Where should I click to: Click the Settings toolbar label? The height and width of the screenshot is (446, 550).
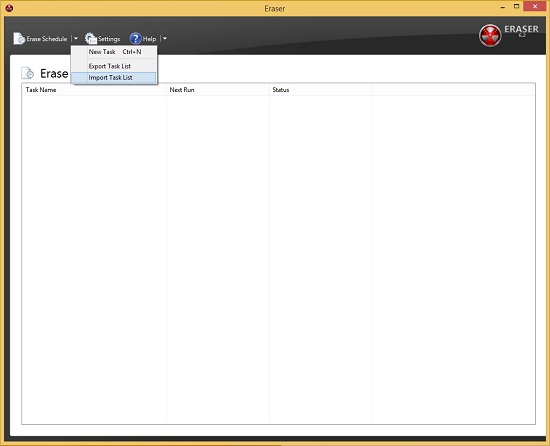(x=109, y=39)
